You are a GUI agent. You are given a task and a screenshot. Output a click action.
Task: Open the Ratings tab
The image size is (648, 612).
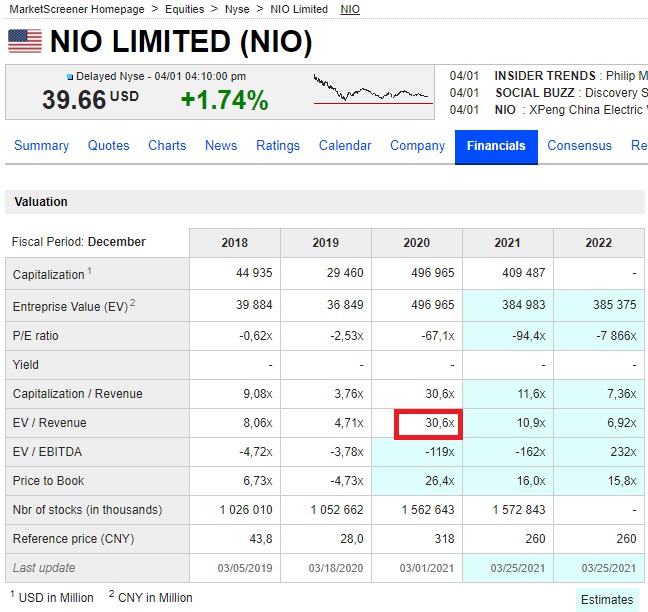278,146
